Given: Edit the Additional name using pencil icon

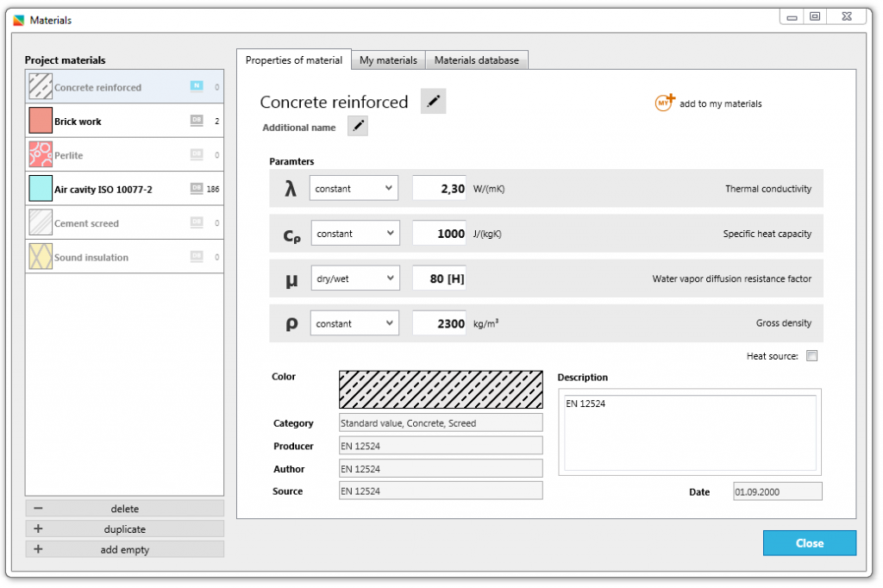Looking at the screenshot, I should click(357, 126).
